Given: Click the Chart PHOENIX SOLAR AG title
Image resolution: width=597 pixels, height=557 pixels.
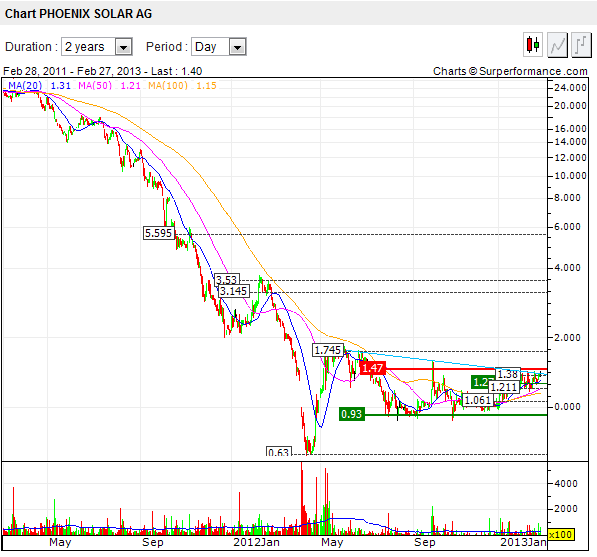Looking at the screenshot, I should click(x=78, y=14).
